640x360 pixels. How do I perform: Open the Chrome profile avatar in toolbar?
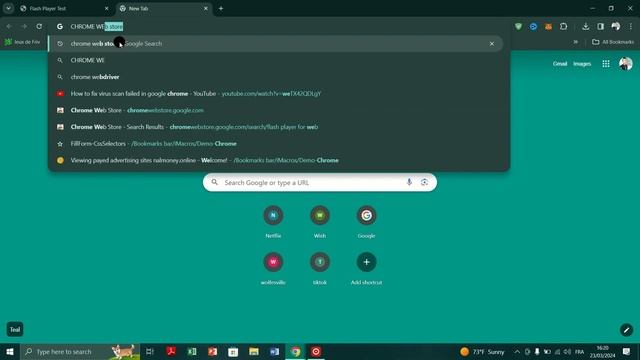(616, 27)
